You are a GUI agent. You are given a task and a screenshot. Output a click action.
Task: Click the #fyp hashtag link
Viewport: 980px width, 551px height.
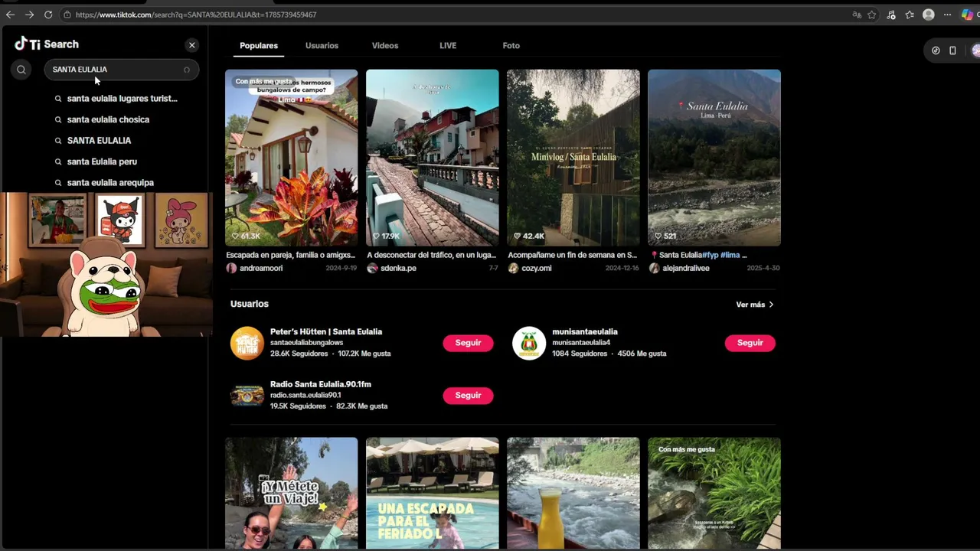pyautogui.click(x=710, y=255)
